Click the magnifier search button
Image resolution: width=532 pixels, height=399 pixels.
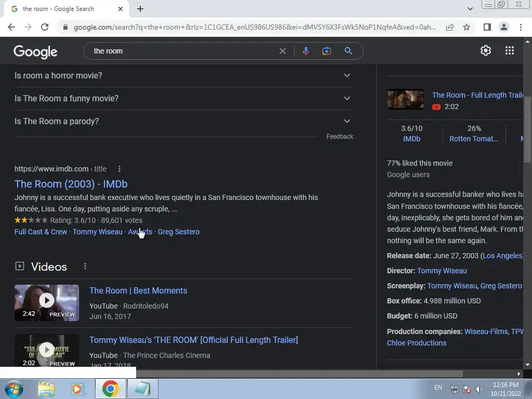(x=348, y=51)
